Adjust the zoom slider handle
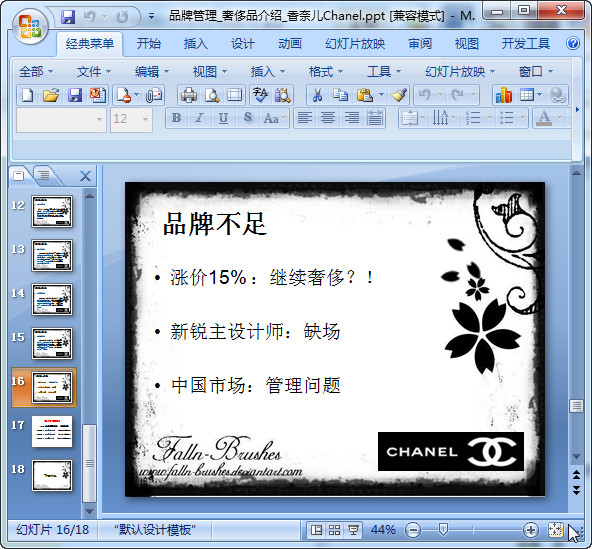592x549 pixels. pyautogui.click(x=443, y=530)
